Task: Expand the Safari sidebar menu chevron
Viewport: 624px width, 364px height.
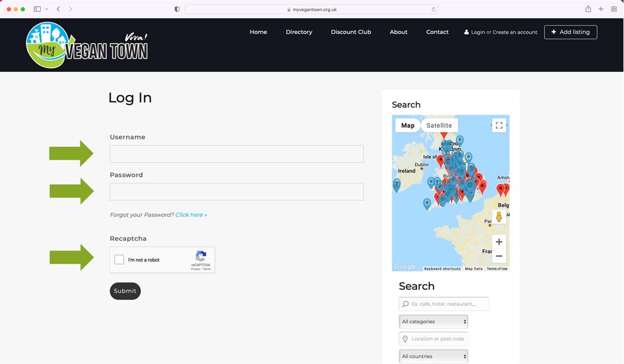Action: (47, 9)
